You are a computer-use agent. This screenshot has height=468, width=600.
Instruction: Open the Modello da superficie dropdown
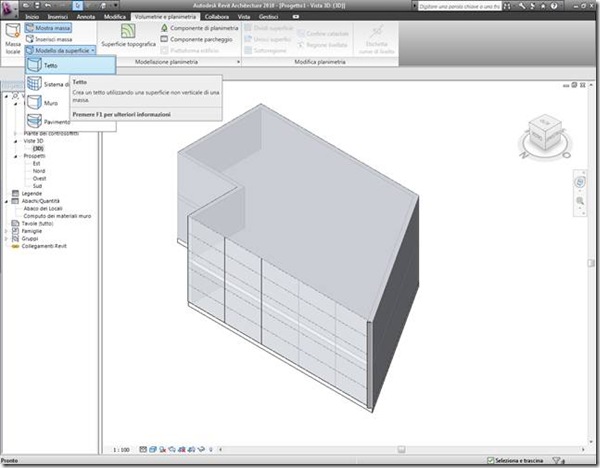(x=60, y=51)
